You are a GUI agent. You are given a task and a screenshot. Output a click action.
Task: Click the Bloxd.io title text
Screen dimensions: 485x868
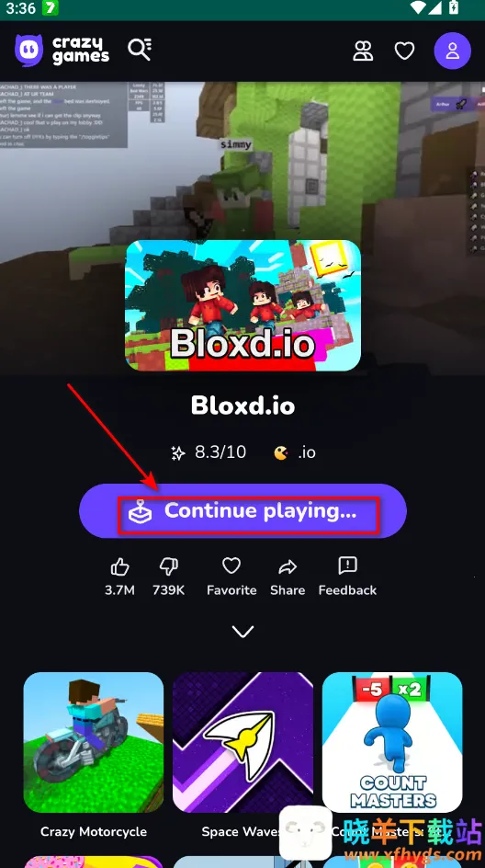242,405
